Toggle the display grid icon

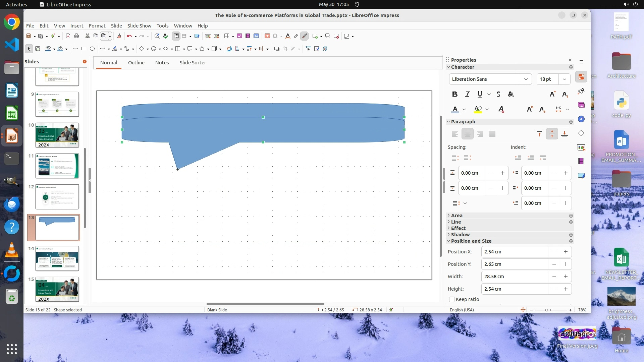176,36
